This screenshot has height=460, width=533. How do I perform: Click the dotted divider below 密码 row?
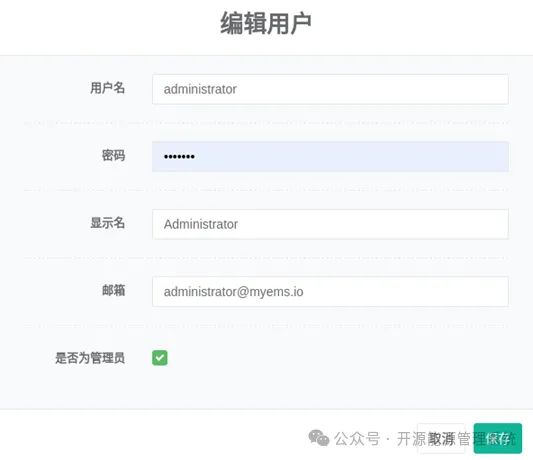pos(266,190)
